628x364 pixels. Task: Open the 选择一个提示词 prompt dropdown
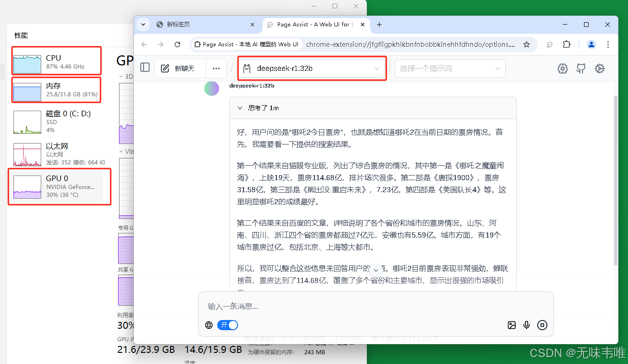click(450, 69)
